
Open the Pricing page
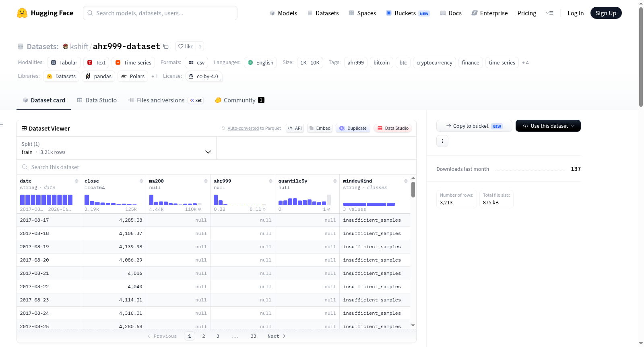[527, 13]
